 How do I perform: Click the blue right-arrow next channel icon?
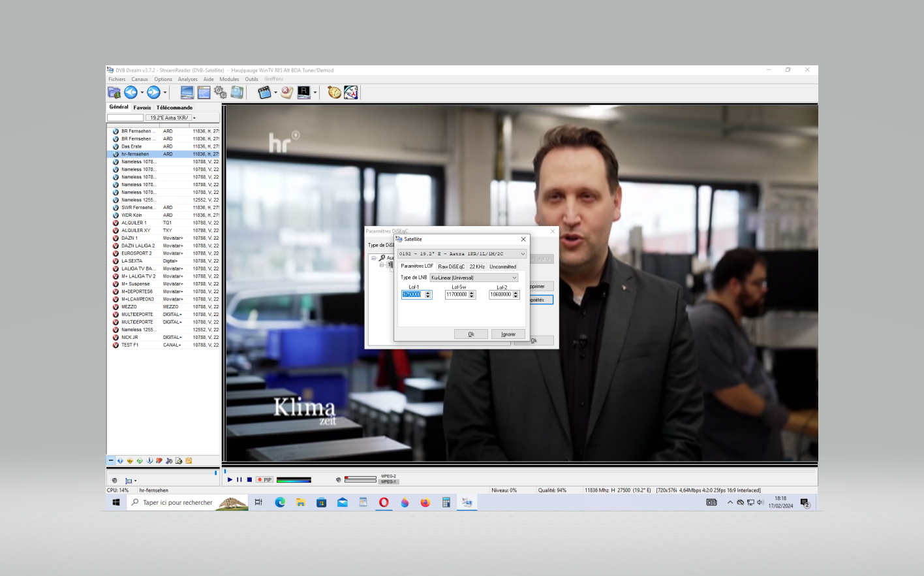(153, 93)
